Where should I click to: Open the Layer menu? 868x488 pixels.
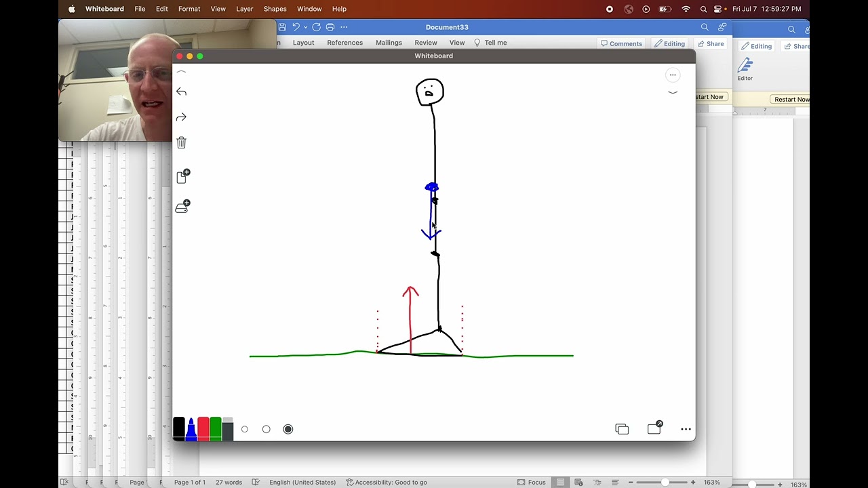245,9
